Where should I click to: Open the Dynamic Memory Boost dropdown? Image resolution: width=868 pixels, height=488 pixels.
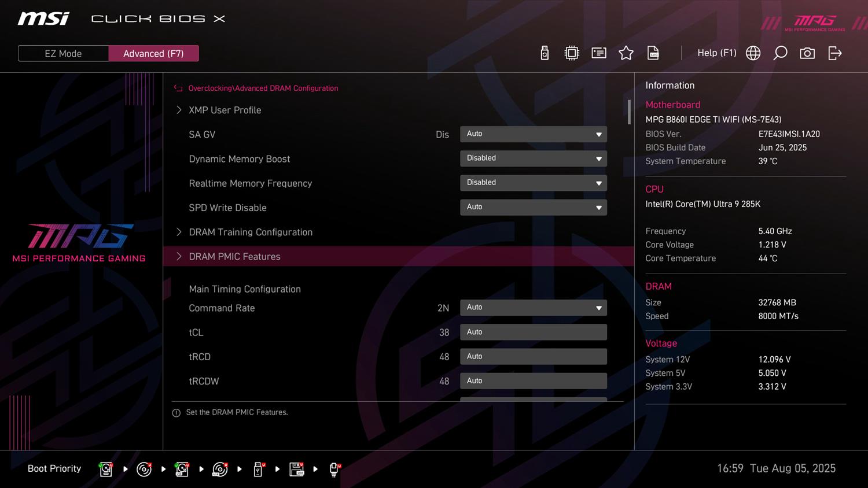pos(533,158)
